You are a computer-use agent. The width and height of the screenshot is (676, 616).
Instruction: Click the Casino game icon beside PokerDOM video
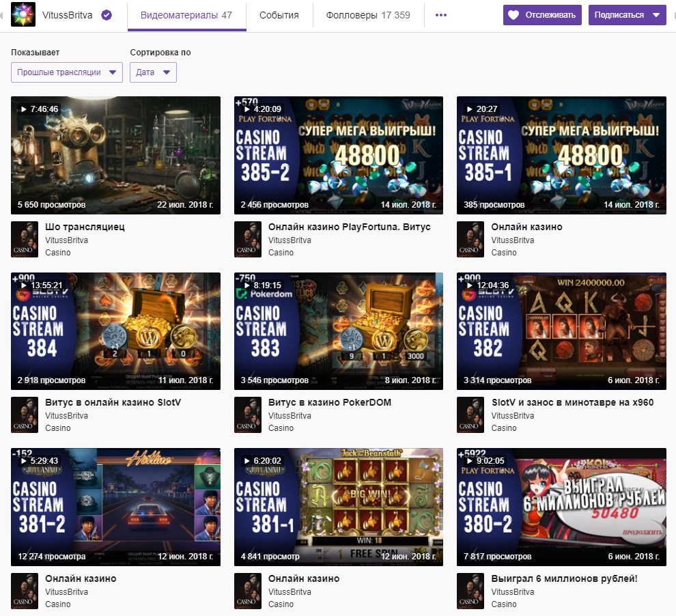[247, 415]
